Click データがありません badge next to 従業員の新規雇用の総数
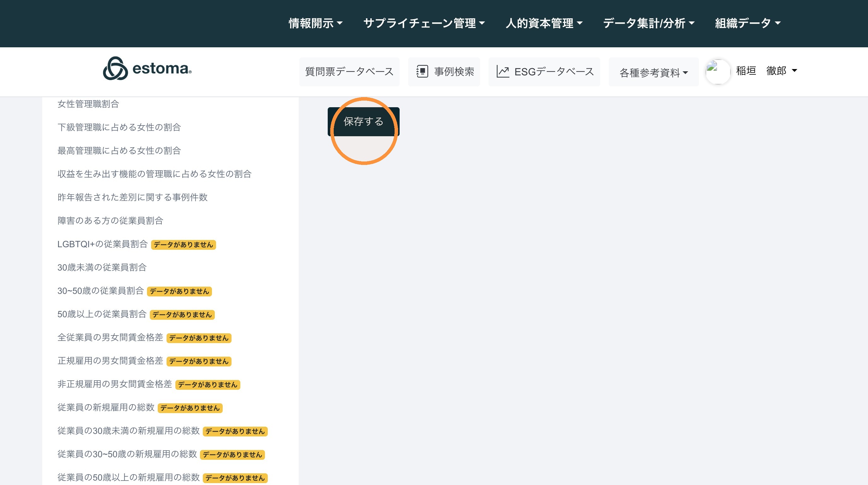 pos(190,408)
